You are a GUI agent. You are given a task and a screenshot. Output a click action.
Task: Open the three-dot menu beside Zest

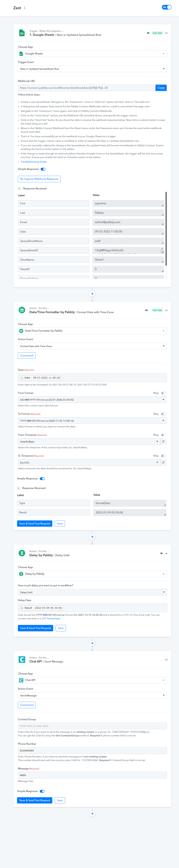point(25,8)
